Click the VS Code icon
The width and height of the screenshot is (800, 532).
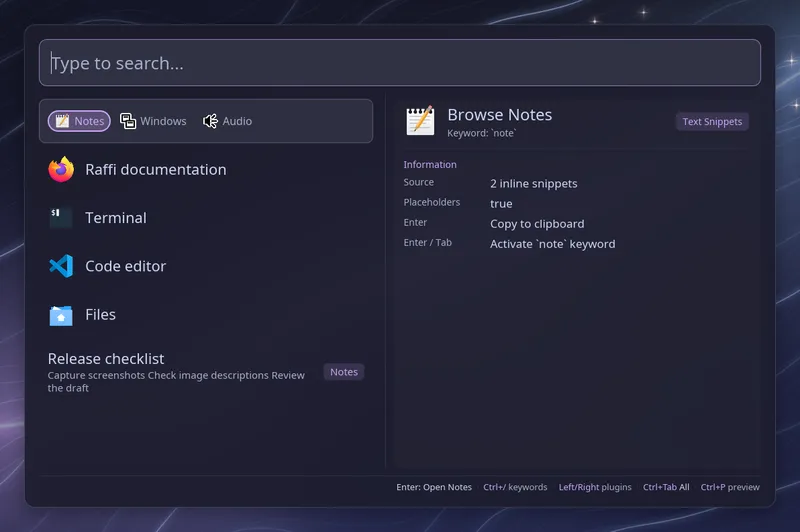pyautogui.click(x=61, y=266)
